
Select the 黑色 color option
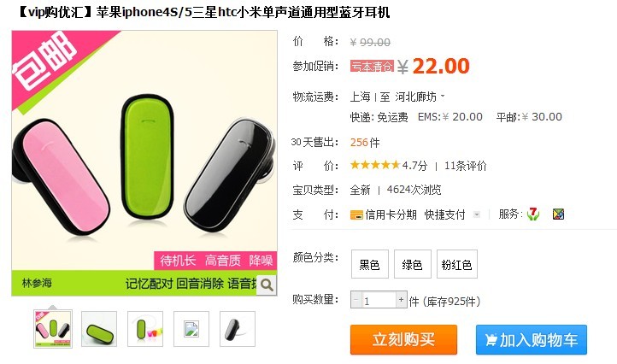point(369,264)
